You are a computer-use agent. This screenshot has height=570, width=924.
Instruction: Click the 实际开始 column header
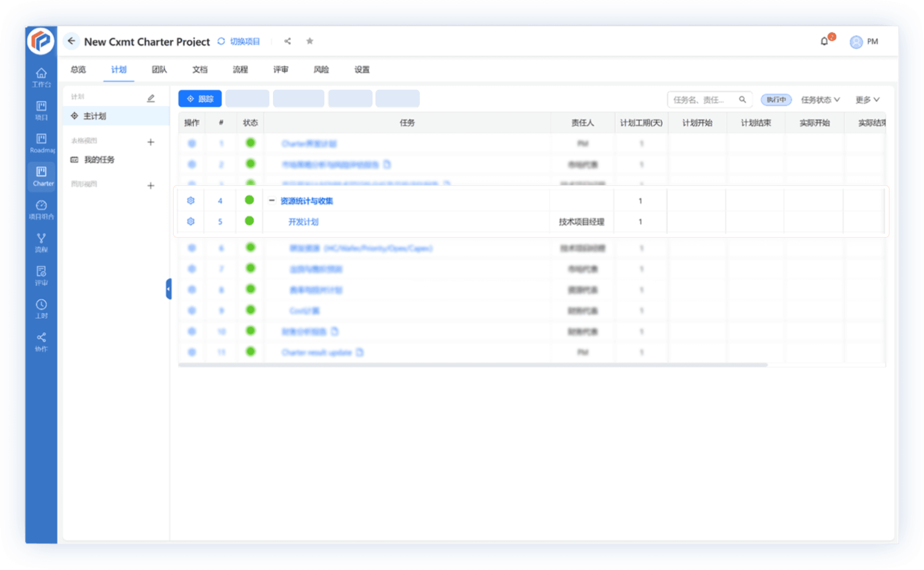coord(814,123)
